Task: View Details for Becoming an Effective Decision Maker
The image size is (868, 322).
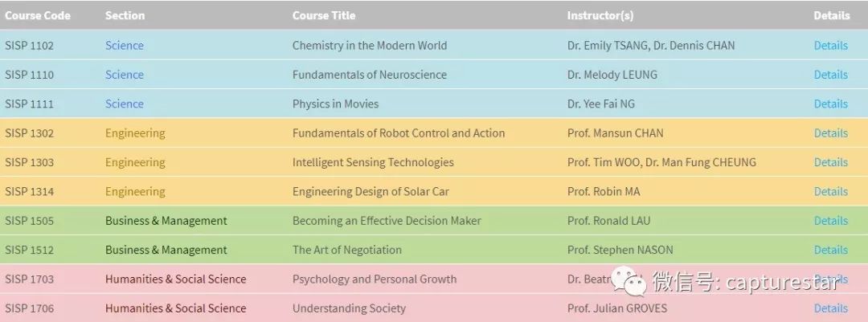Action: tap(830, 221)
